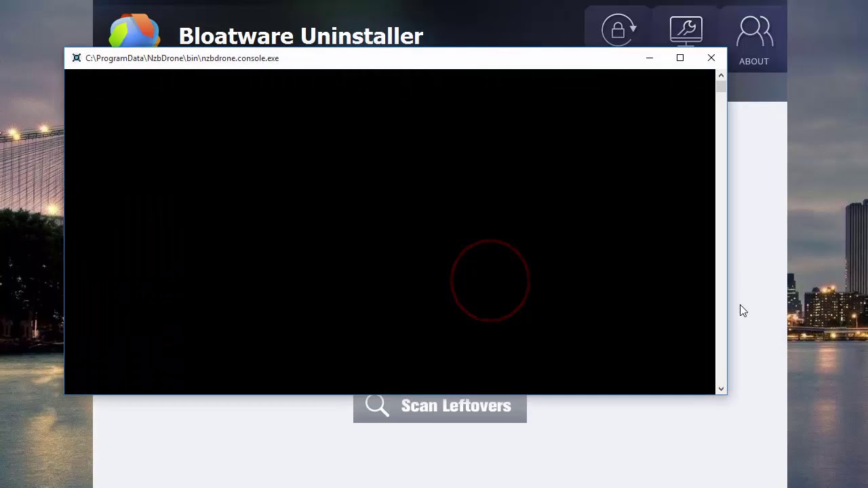868x488 pixels.
Task: Click the console vertical scrollbar thumb
Action: click(721, 87)
